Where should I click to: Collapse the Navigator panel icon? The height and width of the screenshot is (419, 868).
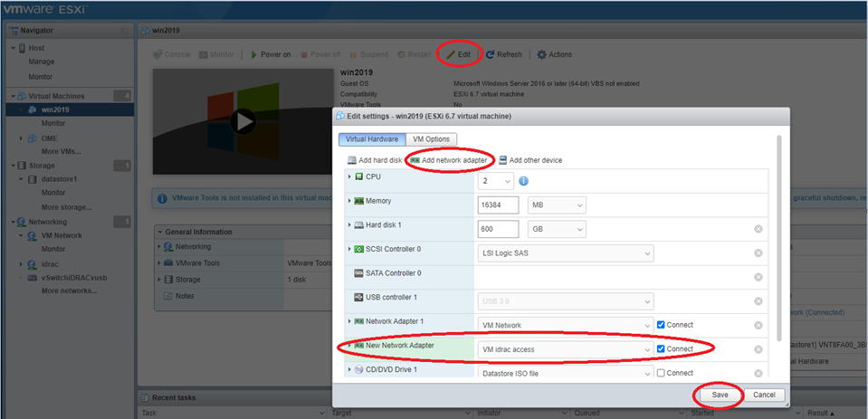[125, 31]
